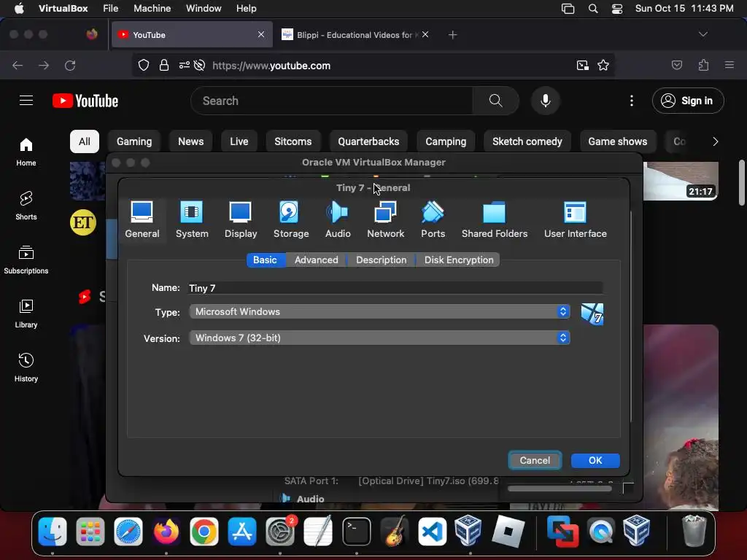The height and width of the screenshot is (560, 747).
Task: Open History in YouTube sidebar
Action: point(26,367)
